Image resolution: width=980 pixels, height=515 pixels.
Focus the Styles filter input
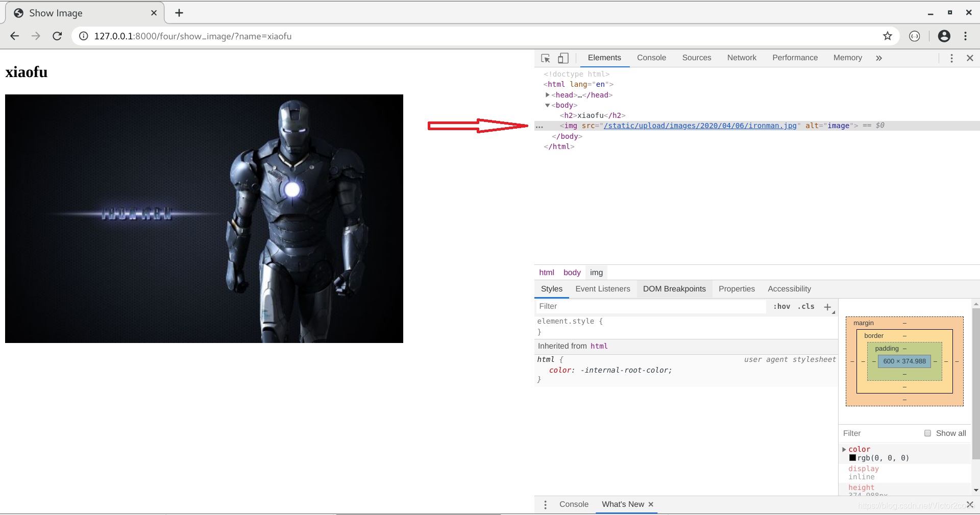(650, 306)
